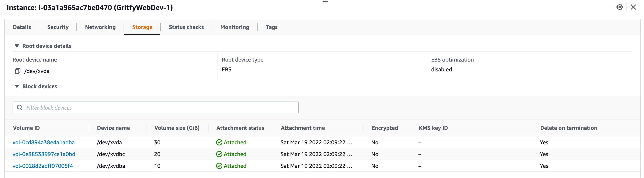This screenshot has width=644, height=178.
Task: Focus the Filter block devices field
Action: (156, 107)
